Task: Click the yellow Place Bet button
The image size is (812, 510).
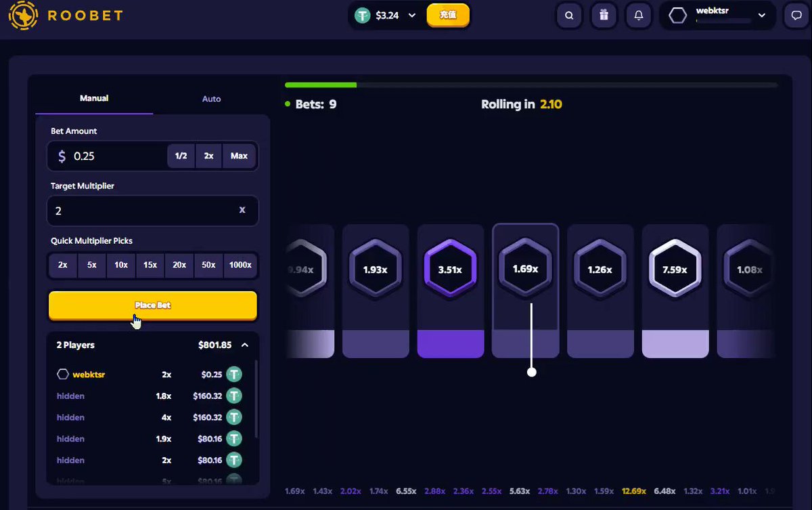Action: tap(153, 305)
